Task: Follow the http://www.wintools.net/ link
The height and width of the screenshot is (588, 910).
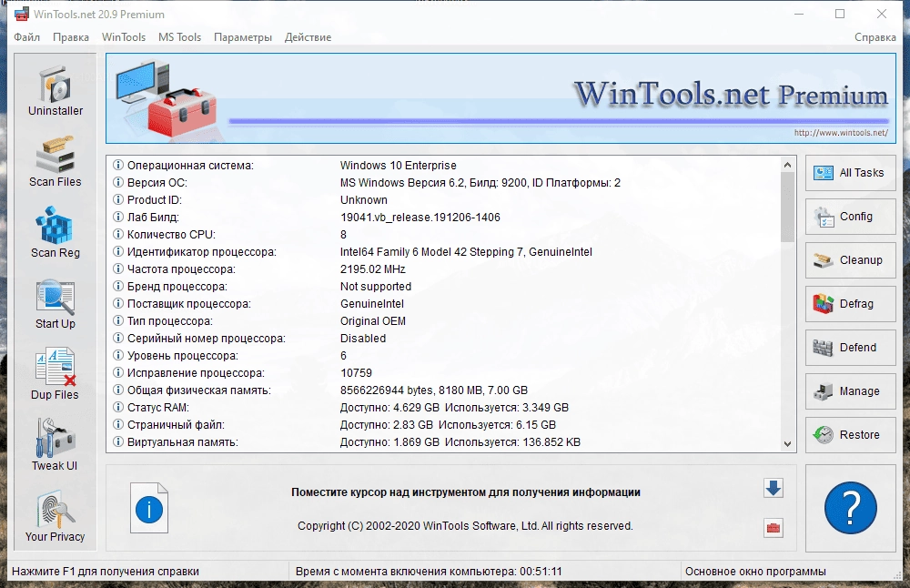Action: [x=841, y=132]
